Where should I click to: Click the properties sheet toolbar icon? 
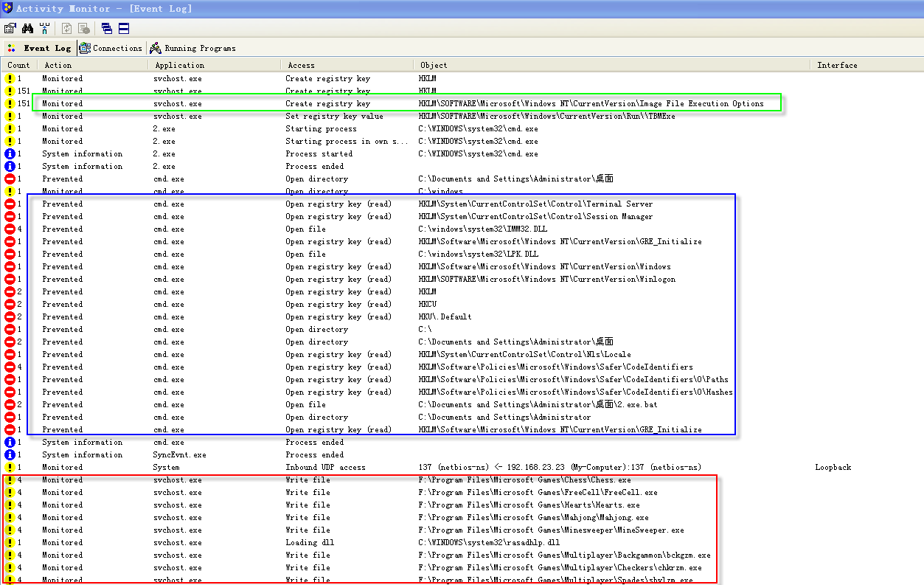tap(10, 28)
